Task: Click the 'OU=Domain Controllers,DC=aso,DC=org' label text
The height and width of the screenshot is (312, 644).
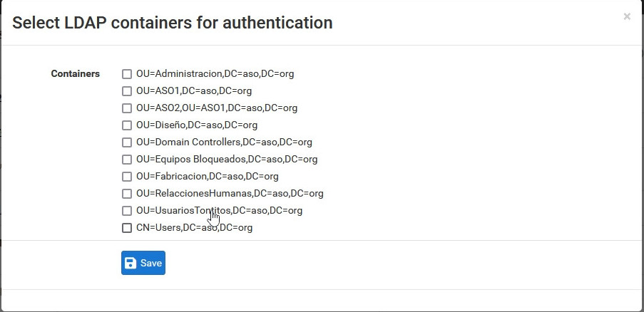Action: coord(224,142)
